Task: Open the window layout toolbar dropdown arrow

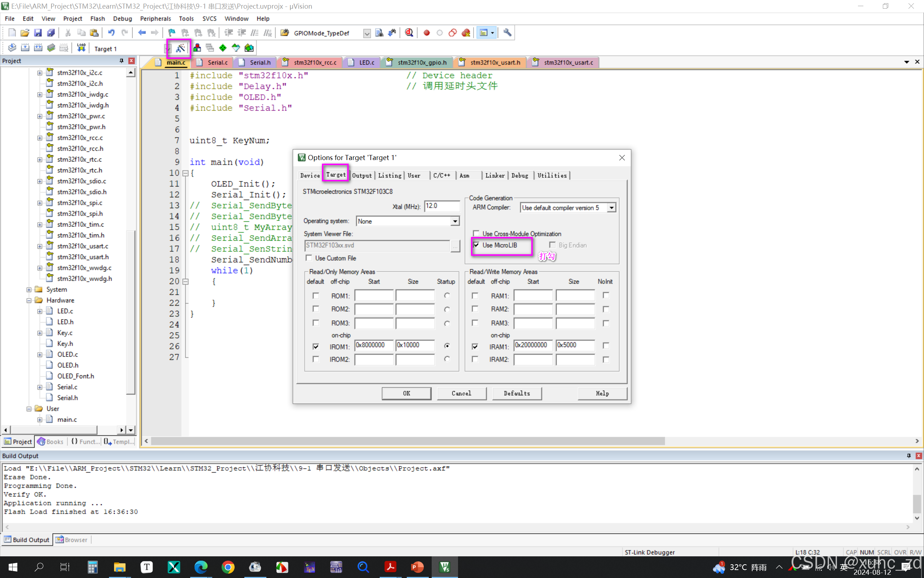Action: (493, 33)
